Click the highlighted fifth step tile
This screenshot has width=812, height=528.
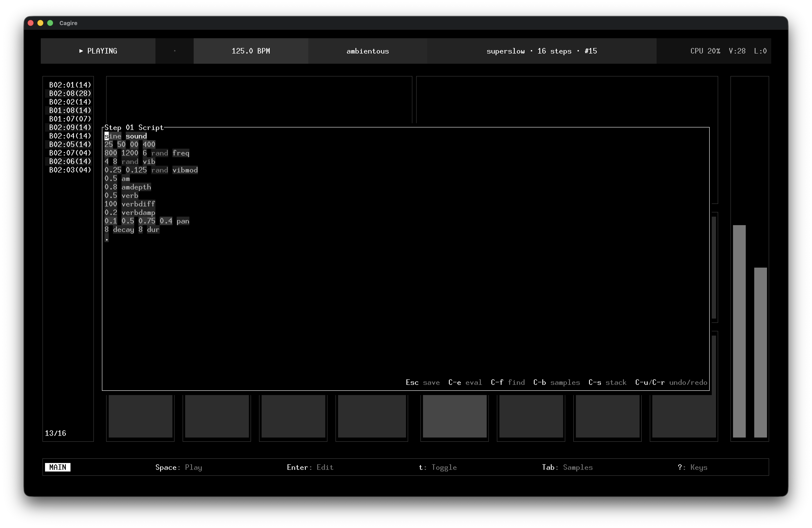coord(454,416)
